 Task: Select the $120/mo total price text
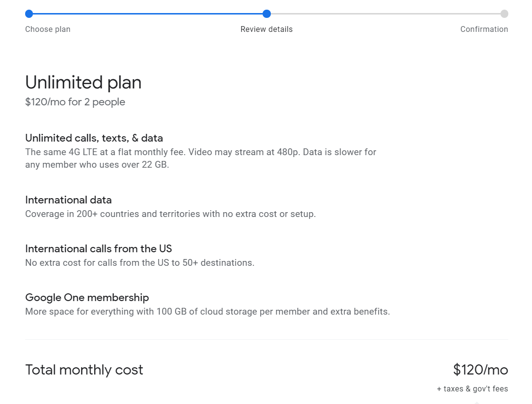point(480,370)
